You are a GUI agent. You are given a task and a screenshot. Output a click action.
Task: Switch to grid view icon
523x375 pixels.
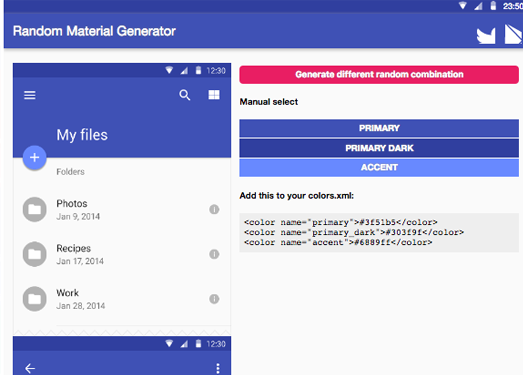[214, 95]
